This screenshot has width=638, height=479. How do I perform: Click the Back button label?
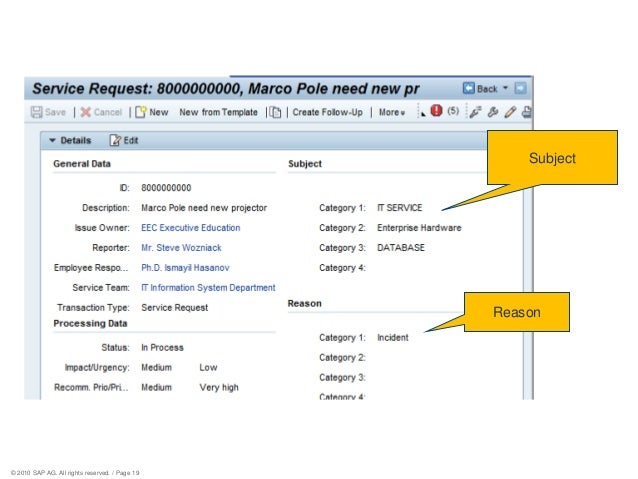pos(487,89)
